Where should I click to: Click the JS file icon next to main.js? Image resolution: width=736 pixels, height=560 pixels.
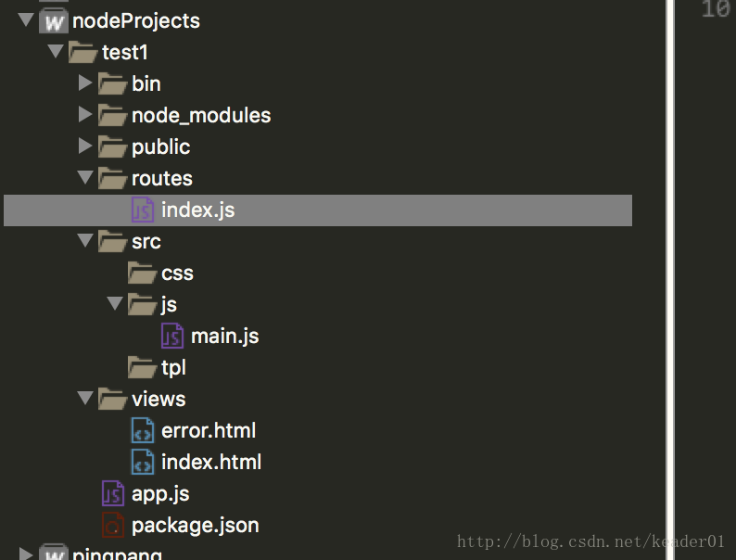pos(172,336)
